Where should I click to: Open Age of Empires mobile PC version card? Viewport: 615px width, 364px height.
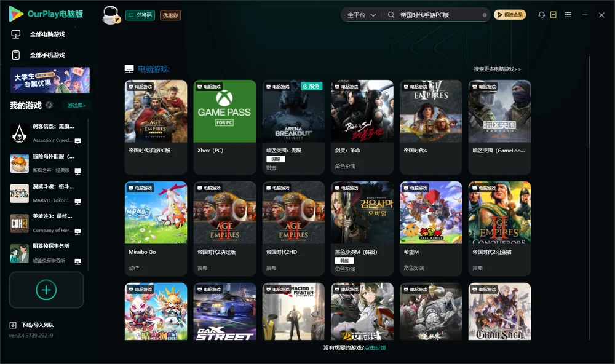point(156,127)
